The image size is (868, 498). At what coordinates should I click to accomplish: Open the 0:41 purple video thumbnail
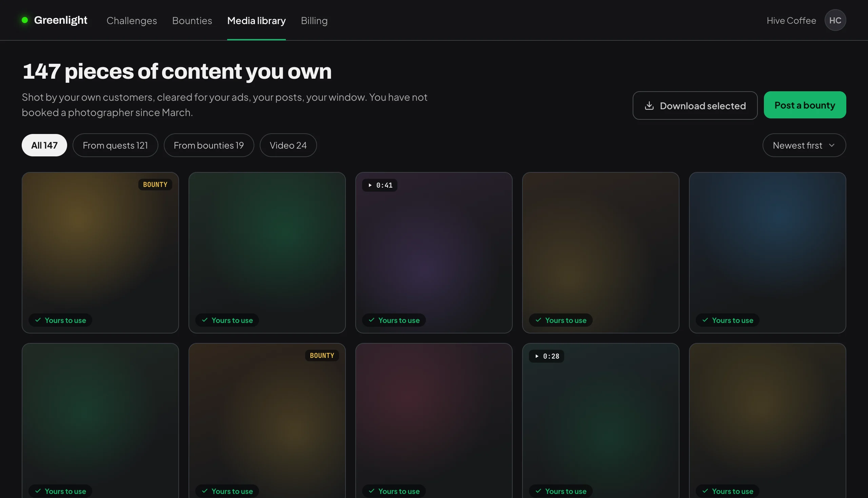[x=434, y=253]
